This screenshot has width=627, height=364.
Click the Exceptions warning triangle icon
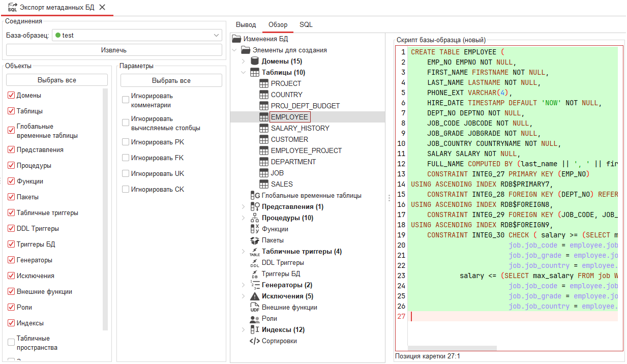[x=255, y=296]
